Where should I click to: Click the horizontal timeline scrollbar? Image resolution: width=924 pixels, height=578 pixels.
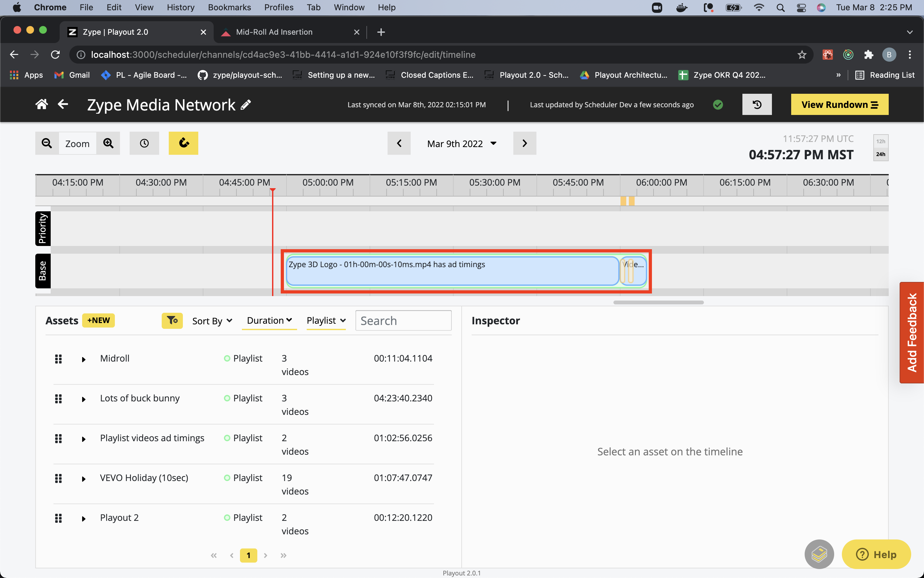658,302
